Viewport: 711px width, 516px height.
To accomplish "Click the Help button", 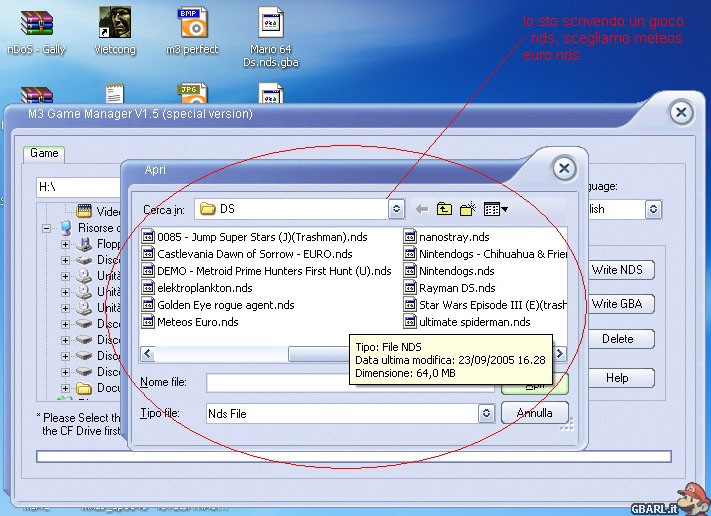I will [618, 378].
